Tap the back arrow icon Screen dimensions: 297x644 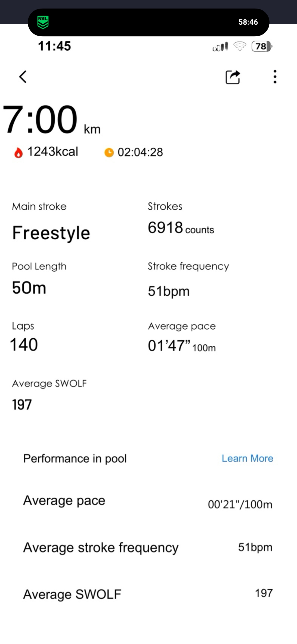pos(23,77)
